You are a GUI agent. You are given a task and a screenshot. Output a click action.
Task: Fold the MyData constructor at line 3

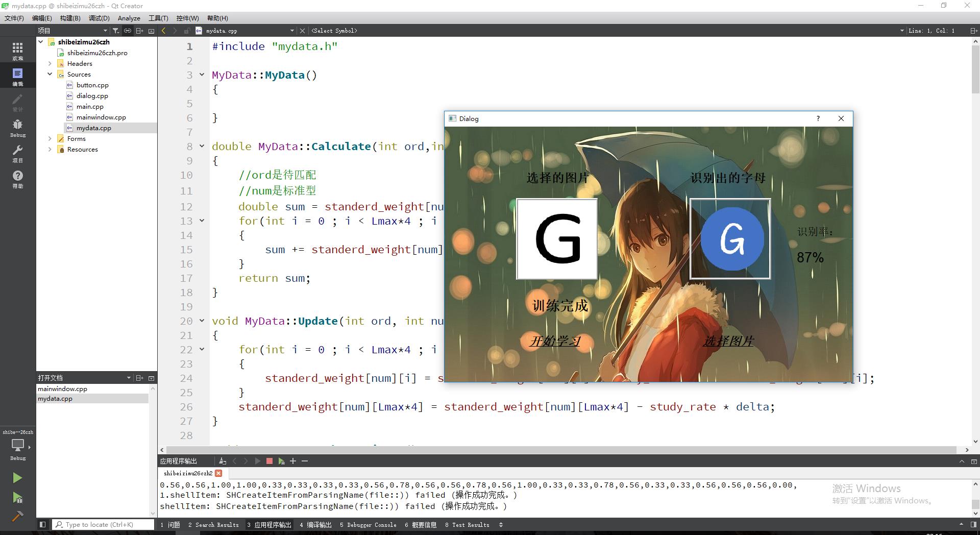[x=202, y=75]
